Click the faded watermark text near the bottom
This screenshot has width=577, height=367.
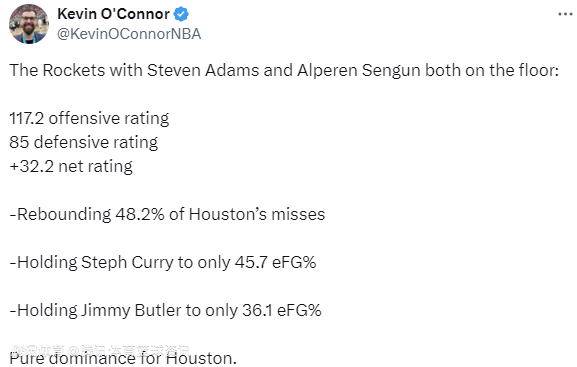coord(100,350)
